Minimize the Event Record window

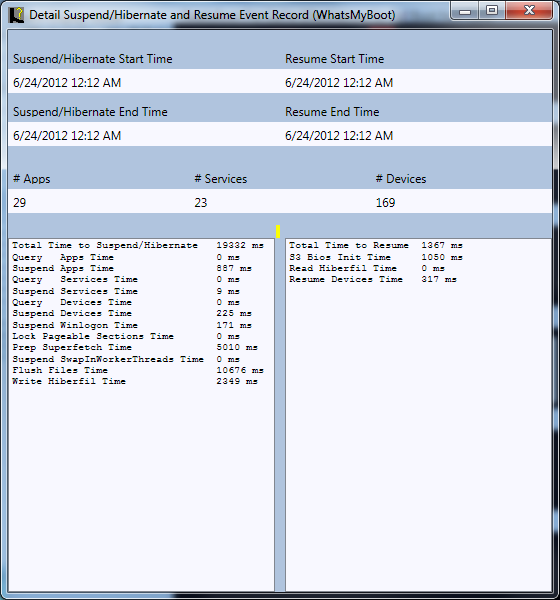coord(465,11)
